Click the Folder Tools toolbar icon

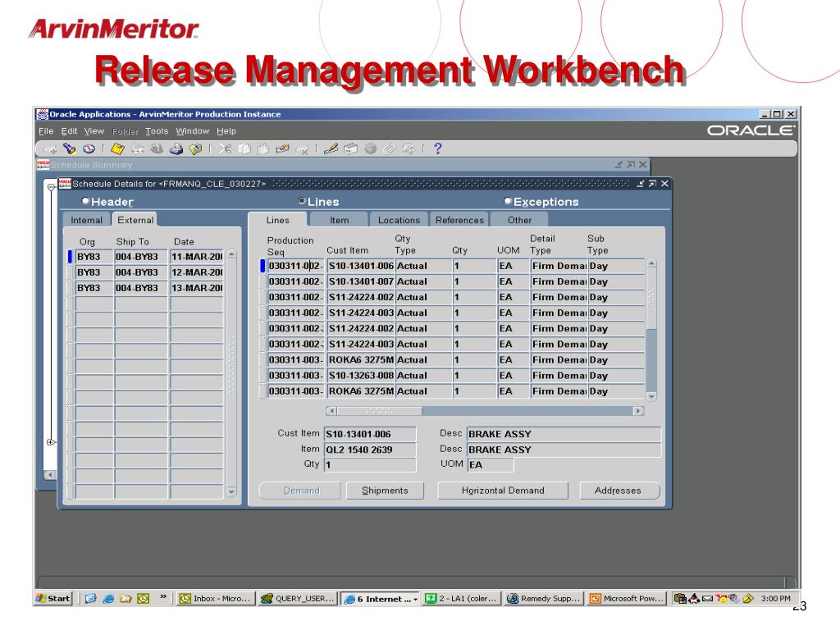409,148
